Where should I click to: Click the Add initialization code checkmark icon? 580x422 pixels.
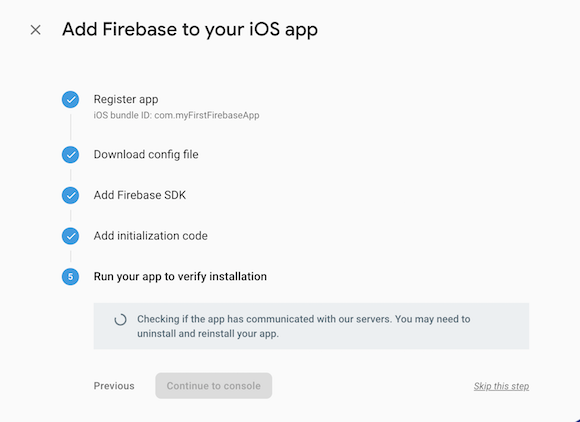(x=70, y=236)
